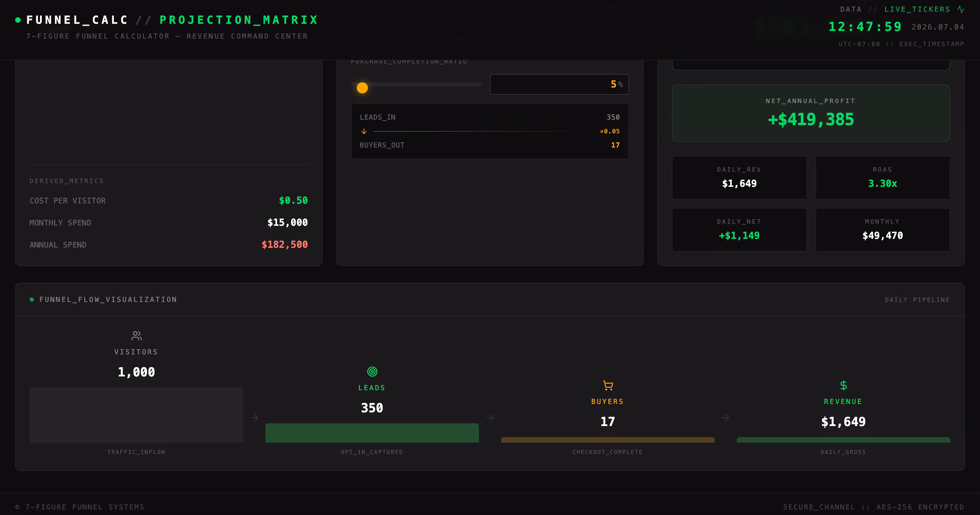Click the green OPT_IN_CAPTURED leads bar
Screen dimensions: 980x515
coord(372,433)
